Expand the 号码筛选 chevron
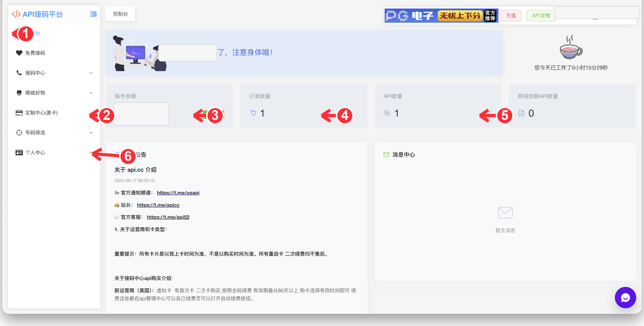Screen dimensions: 644x326 click(x=91, y=132)
